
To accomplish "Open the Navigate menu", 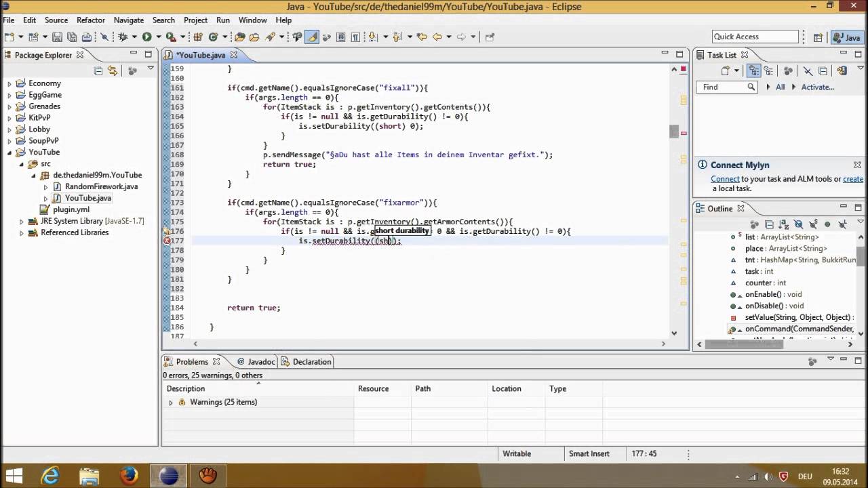I will tap(129, 20).
